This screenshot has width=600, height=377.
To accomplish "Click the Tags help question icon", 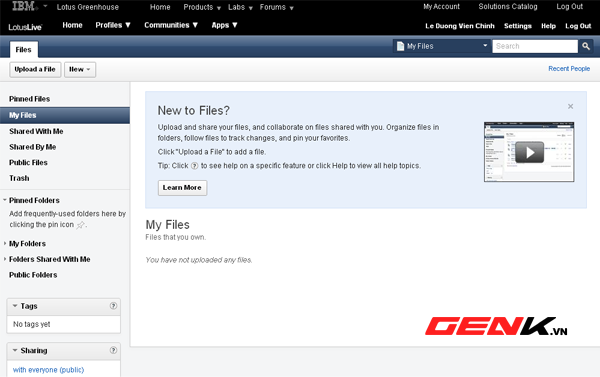I will point(113,306).
